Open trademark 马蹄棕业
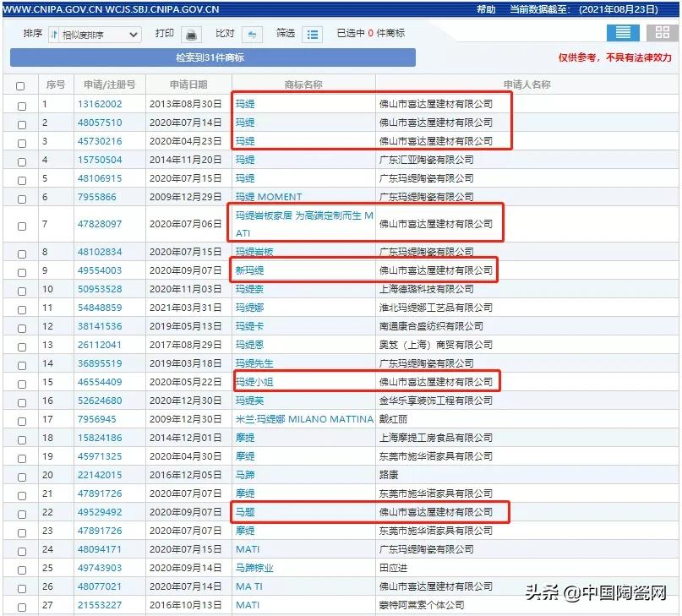 coord(254,568)
